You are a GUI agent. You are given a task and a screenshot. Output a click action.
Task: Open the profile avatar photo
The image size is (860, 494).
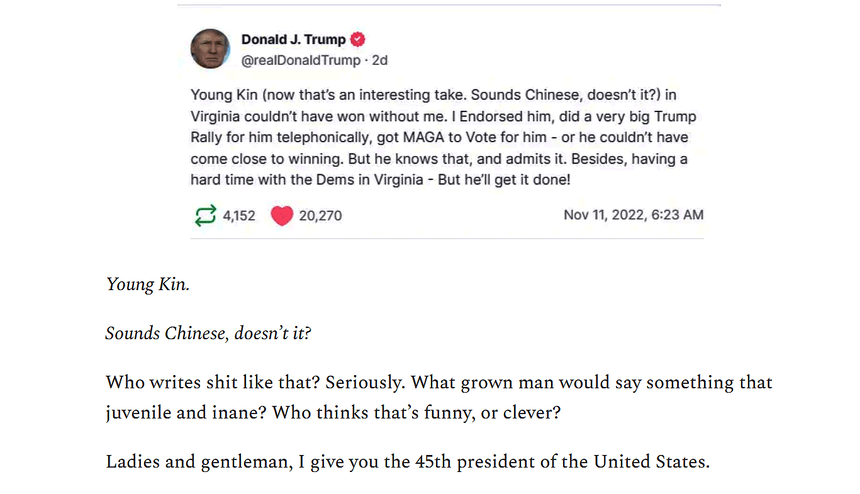(210, 49)
